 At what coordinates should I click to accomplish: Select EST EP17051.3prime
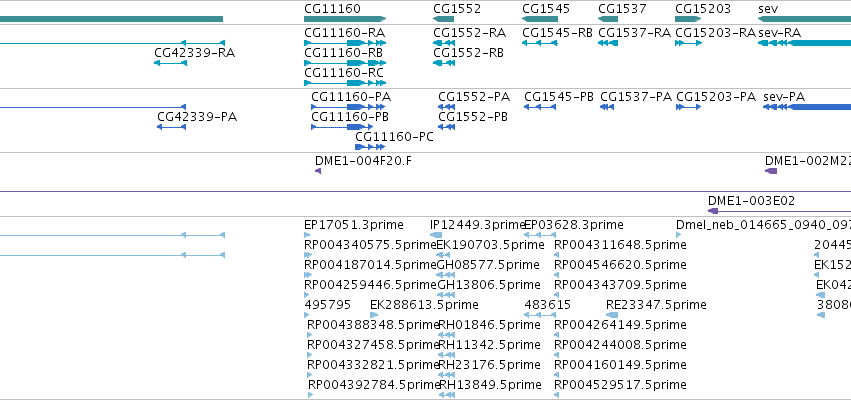[306, 235]
